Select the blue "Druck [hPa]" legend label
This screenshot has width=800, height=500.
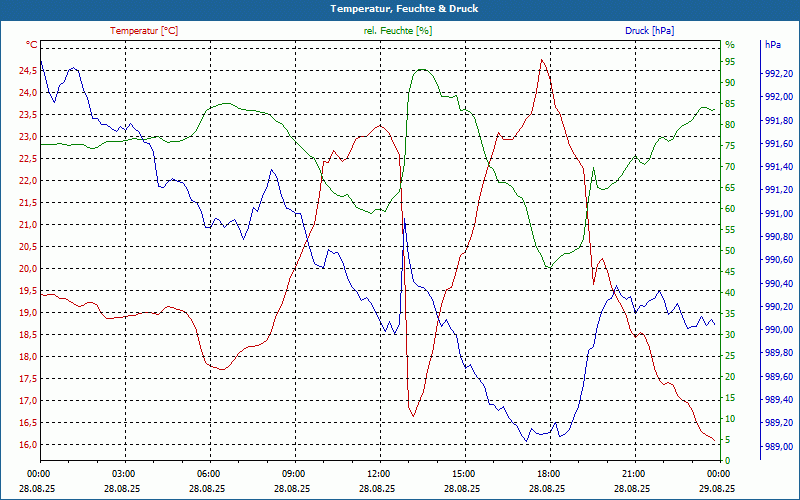pyautogui.click(x=651, y=31)
